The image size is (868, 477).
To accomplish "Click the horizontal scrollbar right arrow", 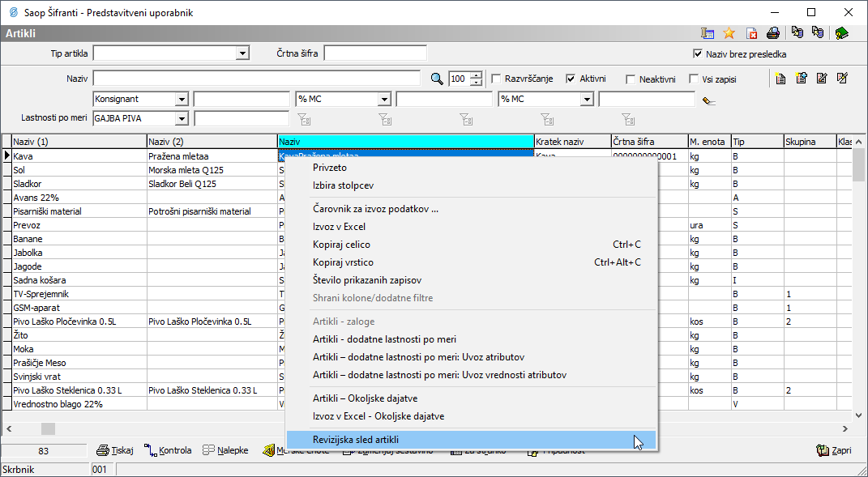I will pyautogui.click(x=845, y=428).
